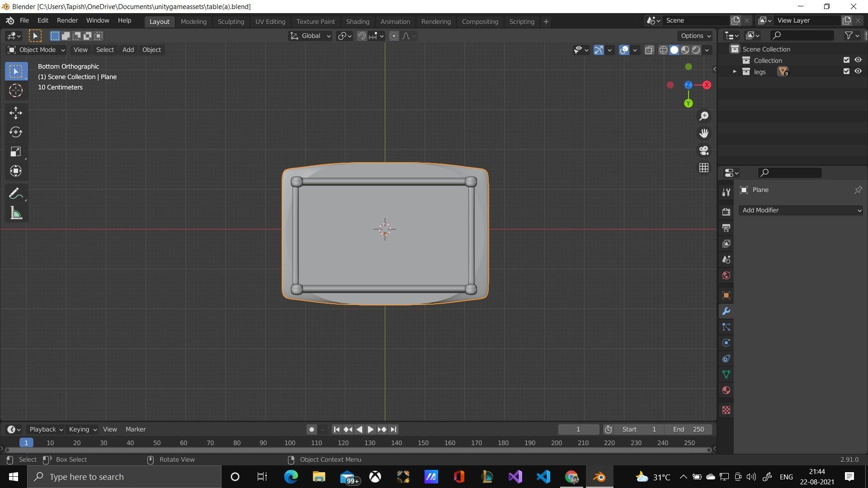Open Texture properties checker tab
This screenshot has height=488, width=868.
tap(726, 410)
